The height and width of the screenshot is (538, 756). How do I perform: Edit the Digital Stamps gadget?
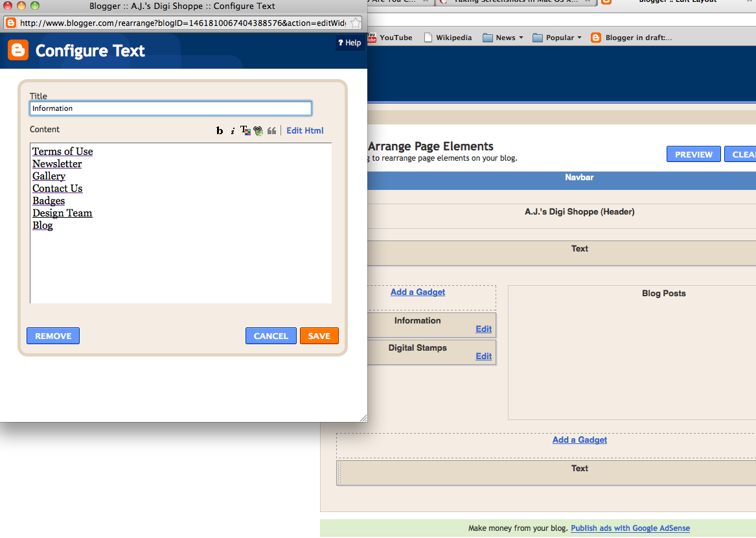point(483,356)
